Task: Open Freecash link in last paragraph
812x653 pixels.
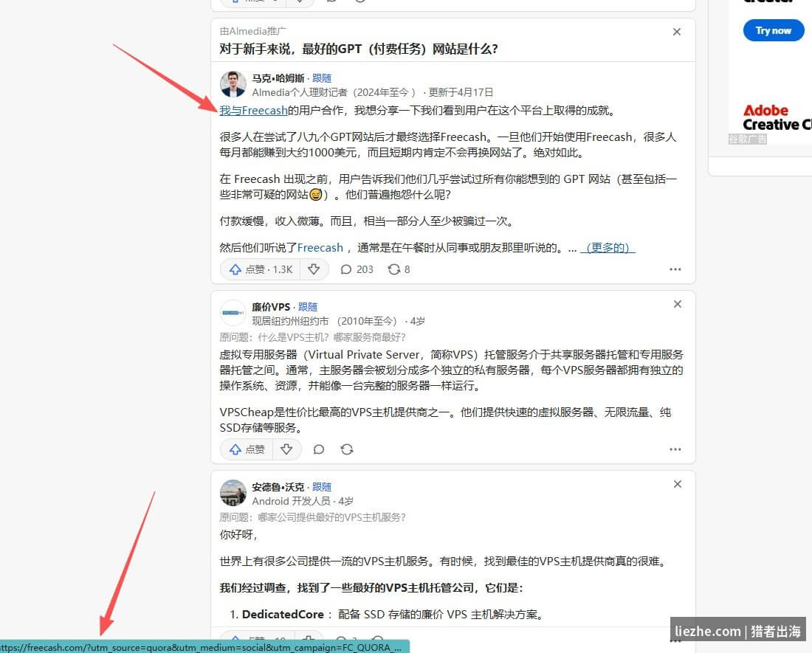Action: pos(320,248)
